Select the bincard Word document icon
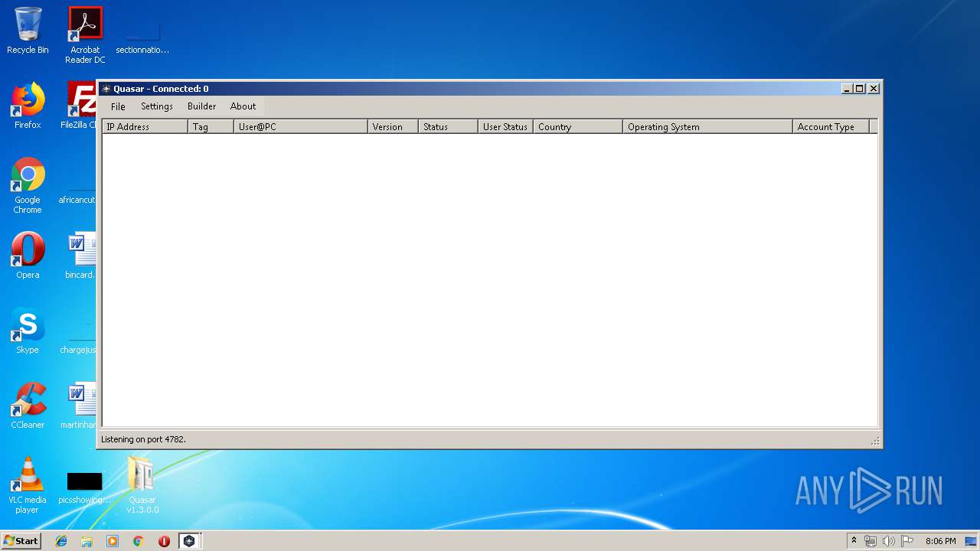 pos(80,256)
